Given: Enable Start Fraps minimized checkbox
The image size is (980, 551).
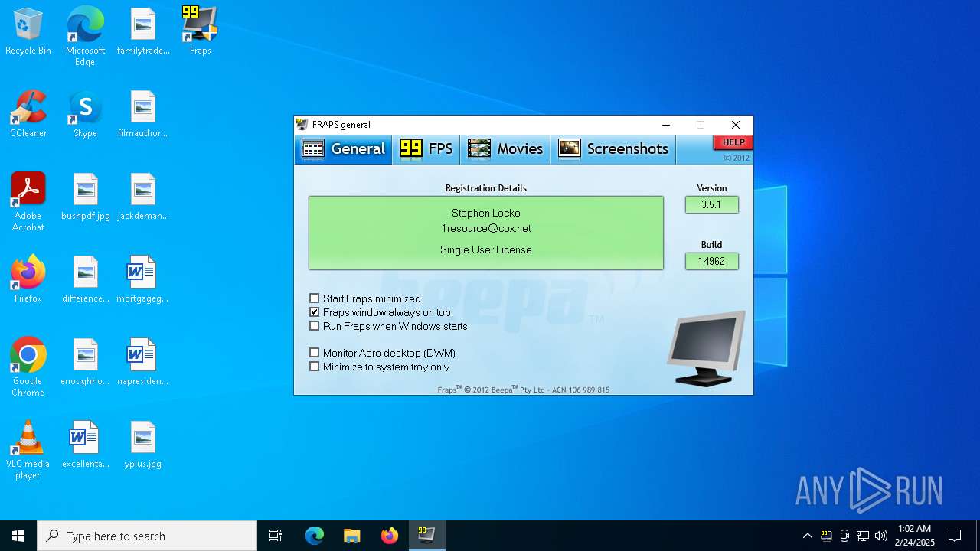Looking at the screenshot, I should coord(314,298).
